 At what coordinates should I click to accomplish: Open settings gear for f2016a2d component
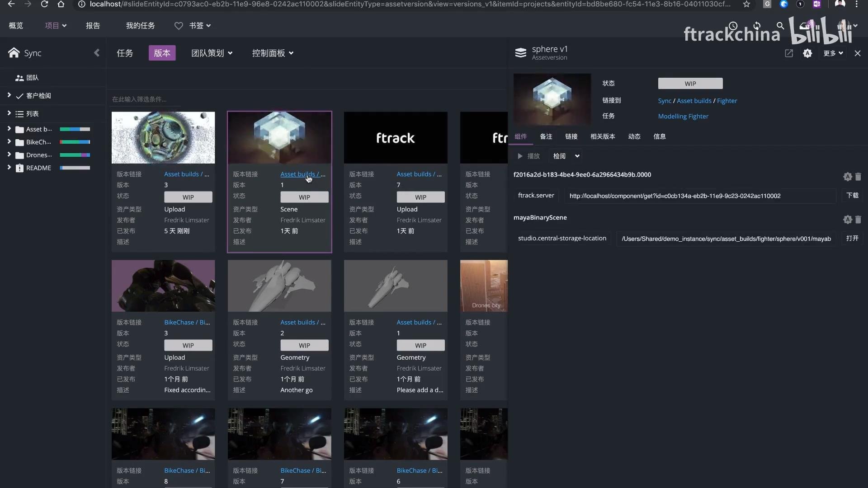point(848,177)
